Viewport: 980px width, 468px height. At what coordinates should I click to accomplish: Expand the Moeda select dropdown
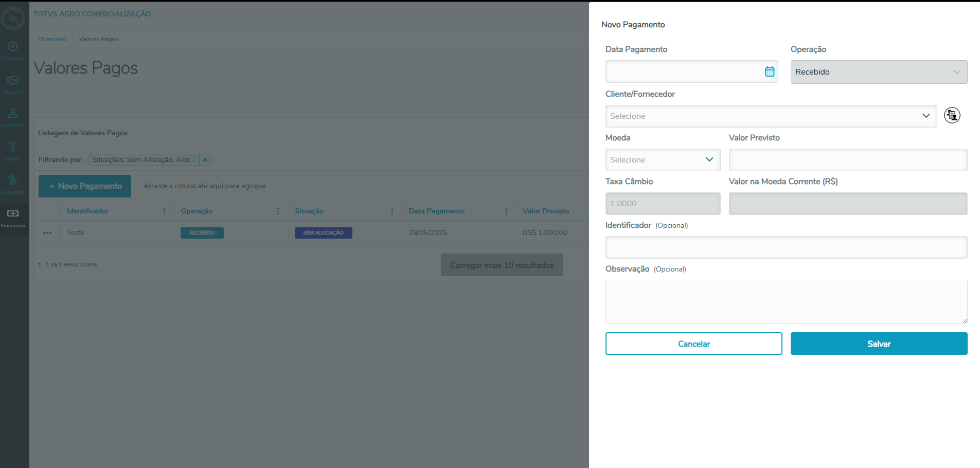click(663, 160)
